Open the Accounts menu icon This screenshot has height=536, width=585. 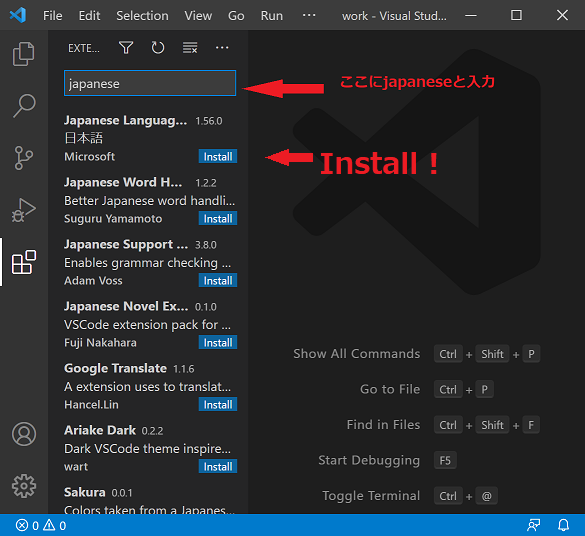(24, 434)
